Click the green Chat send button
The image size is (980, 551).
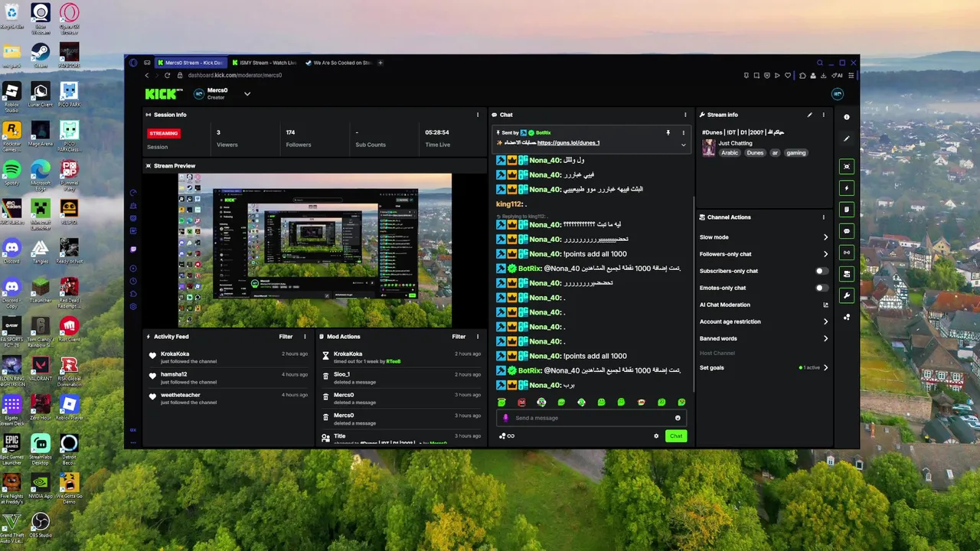(x=676, y=436)
